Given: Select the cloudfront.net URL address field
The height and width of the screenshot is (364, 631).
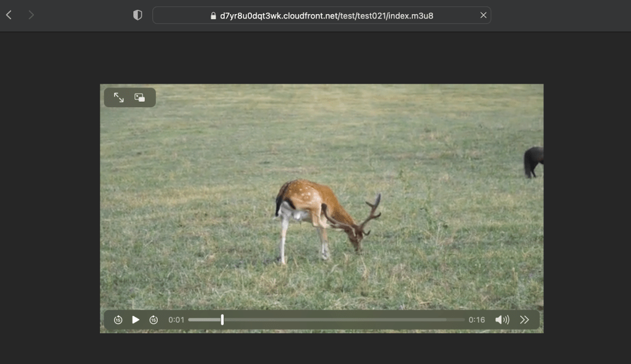Looking at the screenshot, I should [327, 15].
